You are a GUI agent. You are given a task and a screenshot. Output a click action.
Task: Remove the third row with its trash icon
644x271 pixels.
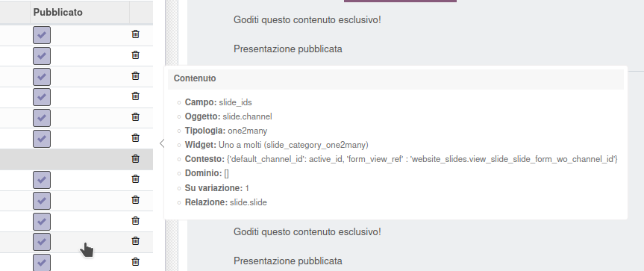(x=136, y=75)
